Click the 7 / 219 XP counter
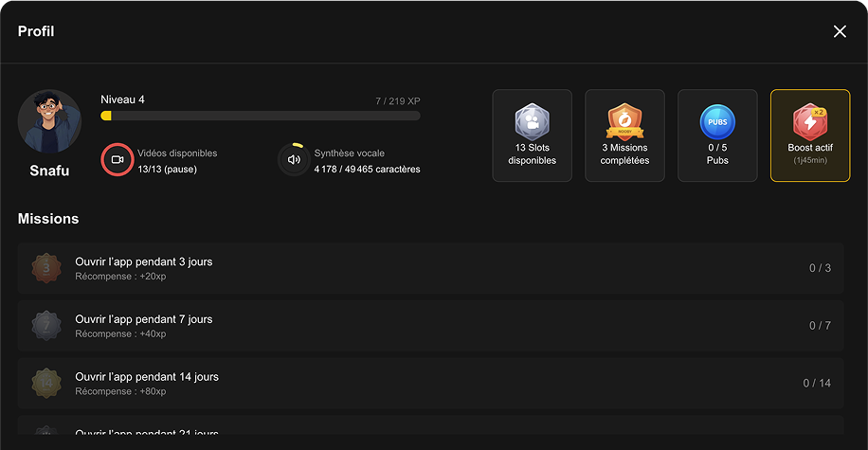The width and height of the screenshot is (868, 450). 397,100
